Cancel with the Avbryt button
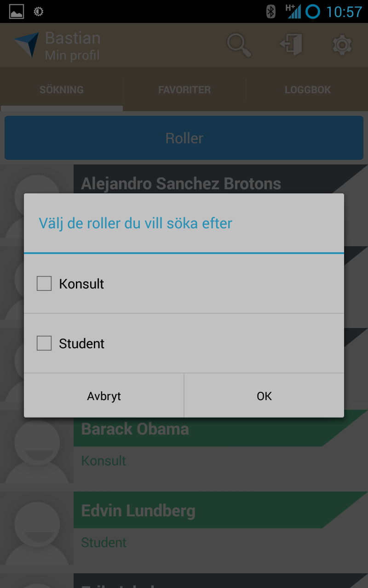Screen dimensions: 368x588 click(104, 396)
